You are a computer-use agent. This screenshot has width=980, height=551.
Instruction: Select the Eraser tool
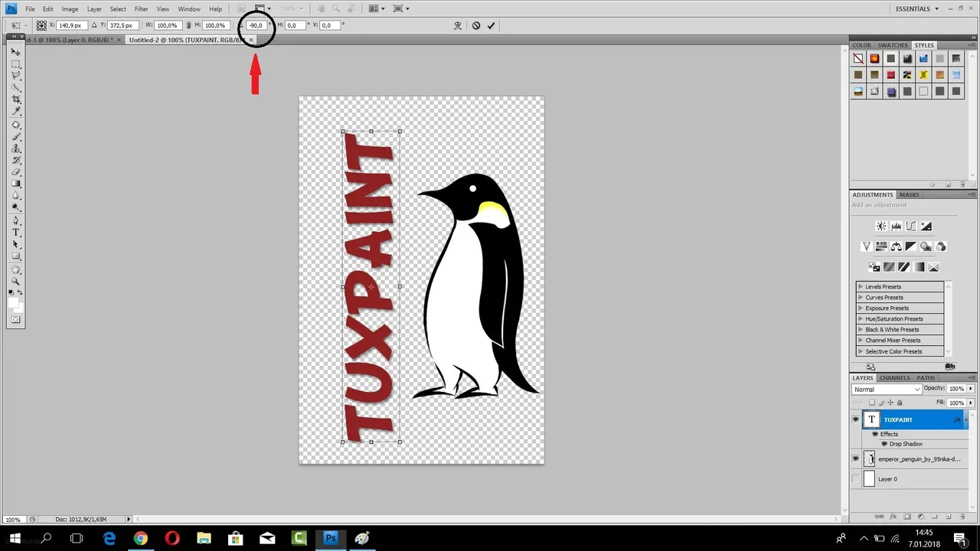point(15,171)
